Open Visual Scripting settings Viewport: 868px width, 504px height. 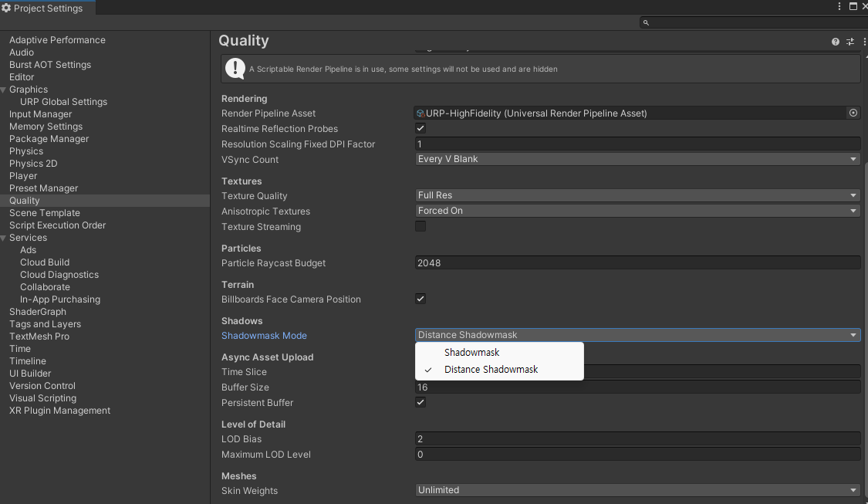coord(42,398)
